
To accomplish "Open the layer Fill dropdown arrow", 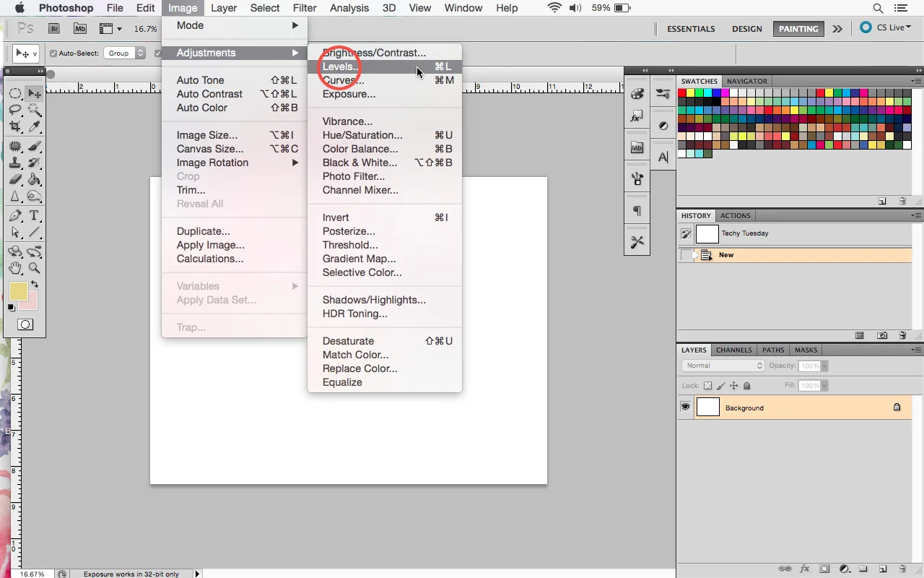I will 824,386.
